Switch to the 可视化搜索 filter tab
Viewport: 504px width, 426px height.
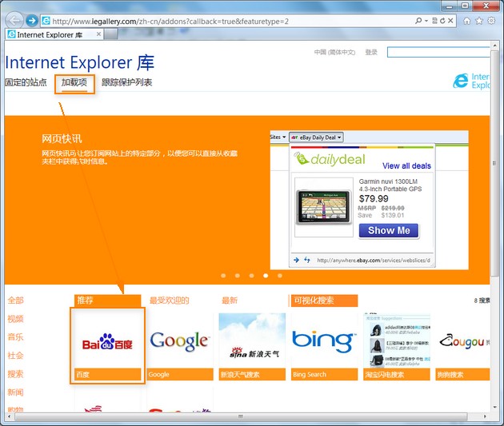coord(324,301)
